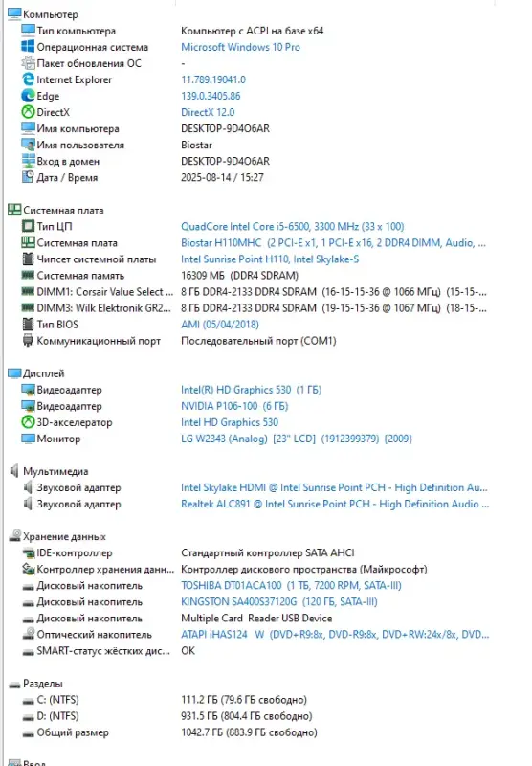This screenshot has width=532, height=766.
Task: Open the ATAPI iHAS124 optical drive link
Action: [335, 634]
